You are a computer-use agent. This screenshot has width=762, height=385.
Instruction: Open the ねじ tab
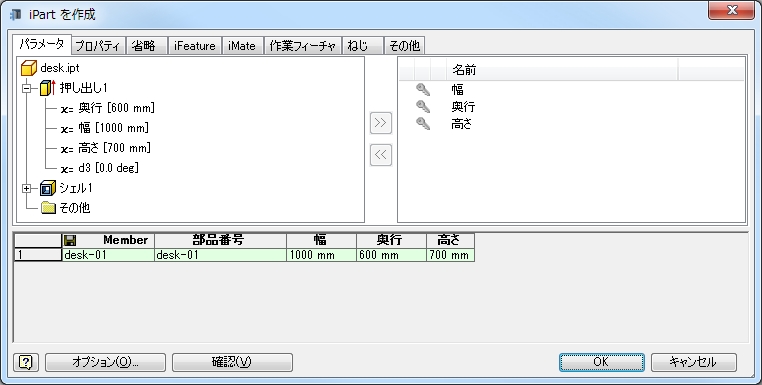pyautogui.click(x=363, y=46)
